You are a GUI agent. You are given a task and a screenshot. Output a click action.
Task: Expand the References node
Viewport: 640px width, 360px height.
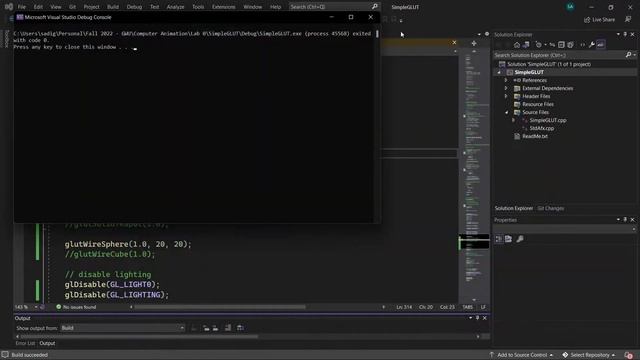click(x=506, y=80)
